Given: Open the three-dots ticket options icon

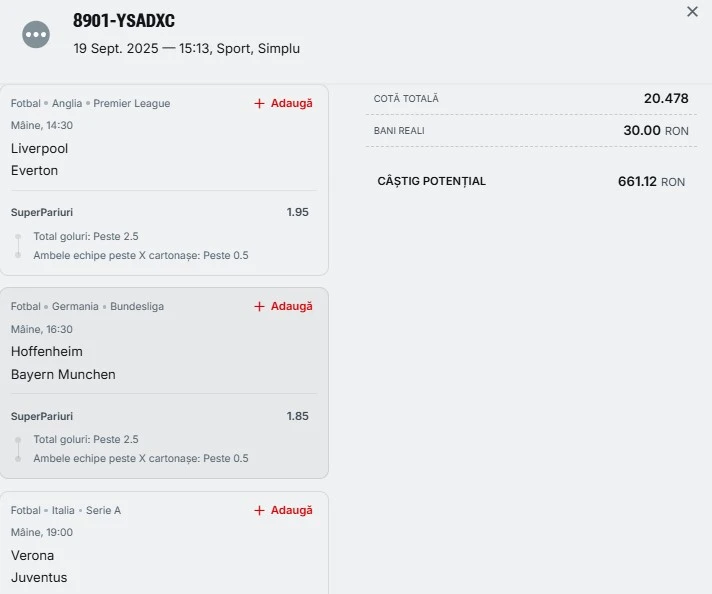Looking at the screenshot, I should (36, 35).
